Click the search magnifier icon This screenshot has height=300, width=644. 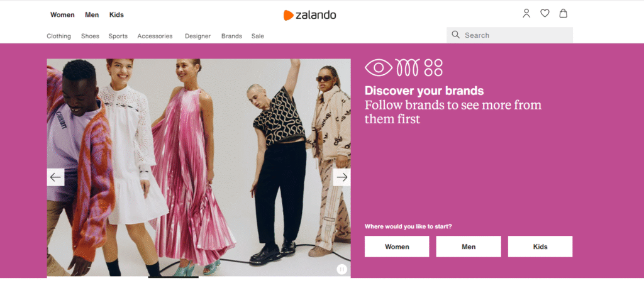tap(455, 35)
